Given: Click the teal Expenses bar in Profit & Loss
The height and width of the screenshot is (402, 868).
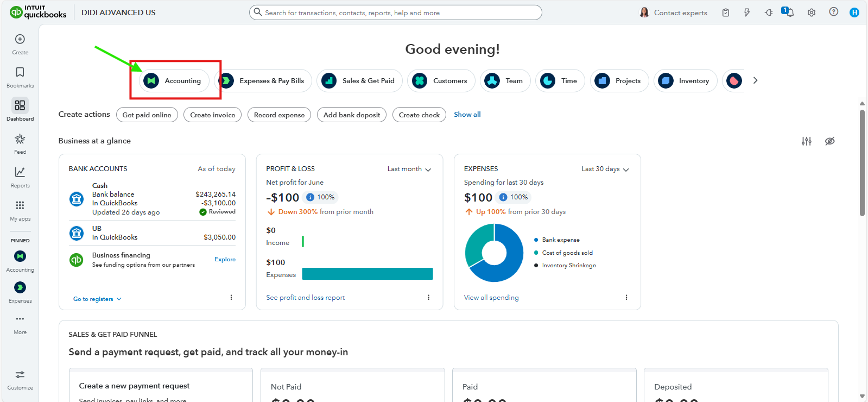Looking at the screenshot, I should click(368, 274).
